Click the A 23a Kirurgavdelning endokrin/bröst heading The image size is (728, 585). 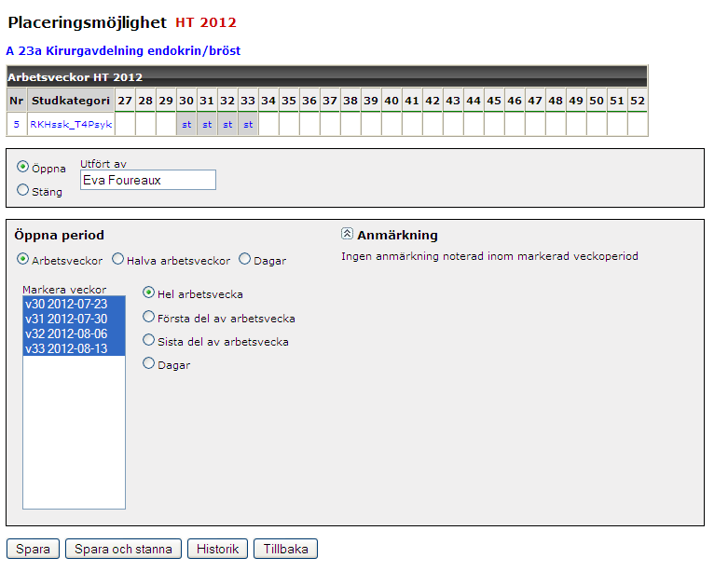coord(123,50)
